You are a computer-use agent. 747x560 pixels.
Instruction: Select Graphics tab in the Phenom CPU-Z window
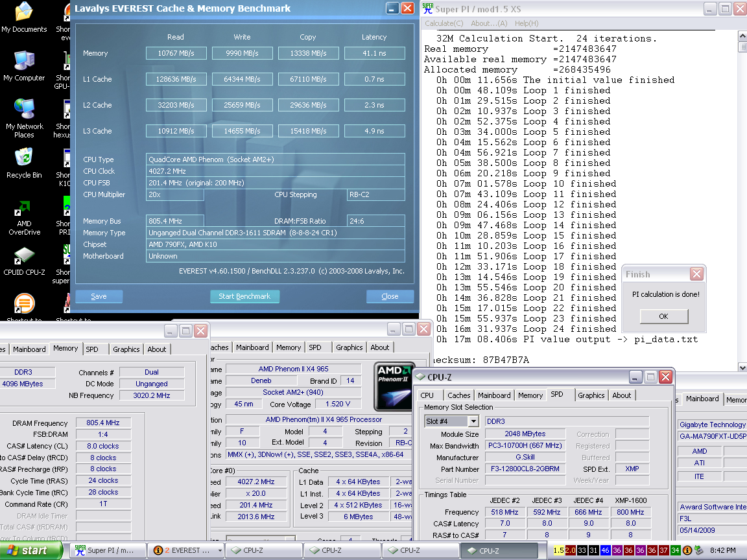point(350,347)
